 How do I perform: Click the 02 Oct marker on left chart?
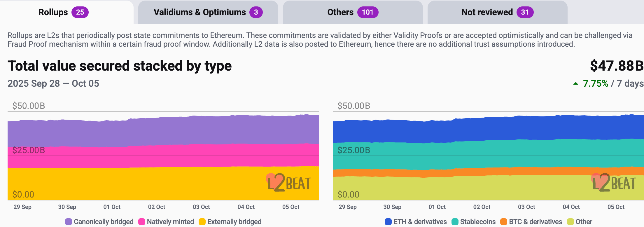(157, 207)
